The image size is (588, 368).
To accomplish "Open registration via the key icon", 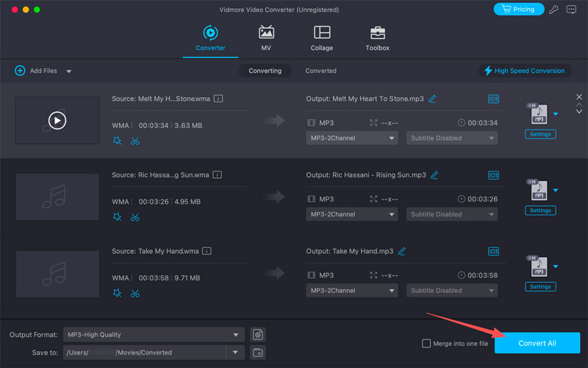I will pyautogui.click(x=553, y=10).
